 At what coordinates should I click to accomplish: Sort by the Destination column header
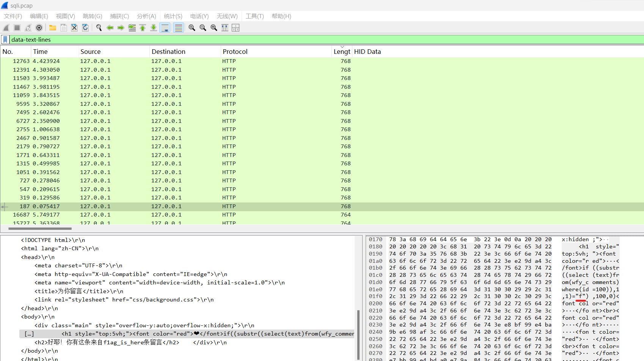coord(185,52)
